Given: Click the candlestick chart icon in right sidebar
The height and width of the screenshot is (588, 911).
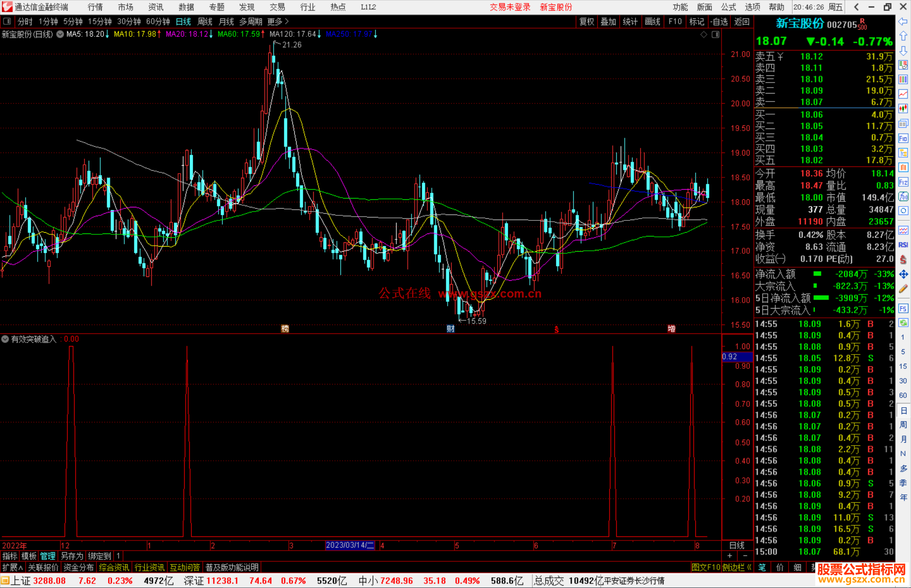Looking at the screenshot, I should pyautogui.click(x=903, y=109).
